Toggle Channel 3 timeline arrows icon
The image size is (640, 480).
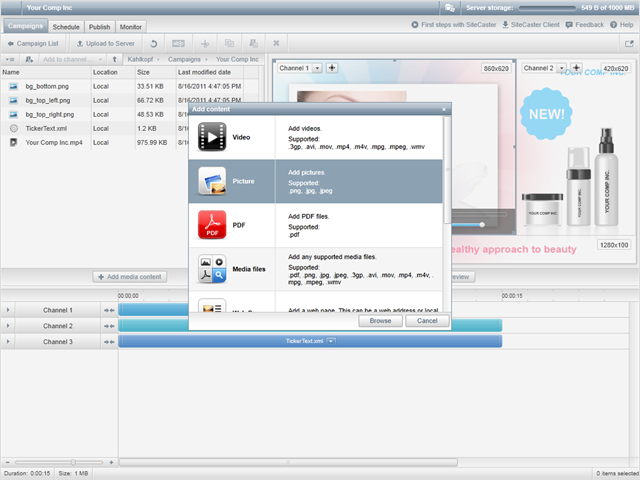click(109, 342)
